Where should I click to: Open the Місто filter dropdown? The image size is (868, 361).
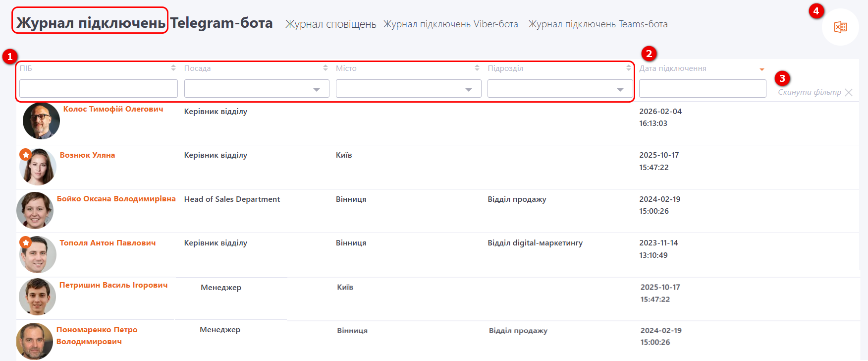(x=408, y=89)
